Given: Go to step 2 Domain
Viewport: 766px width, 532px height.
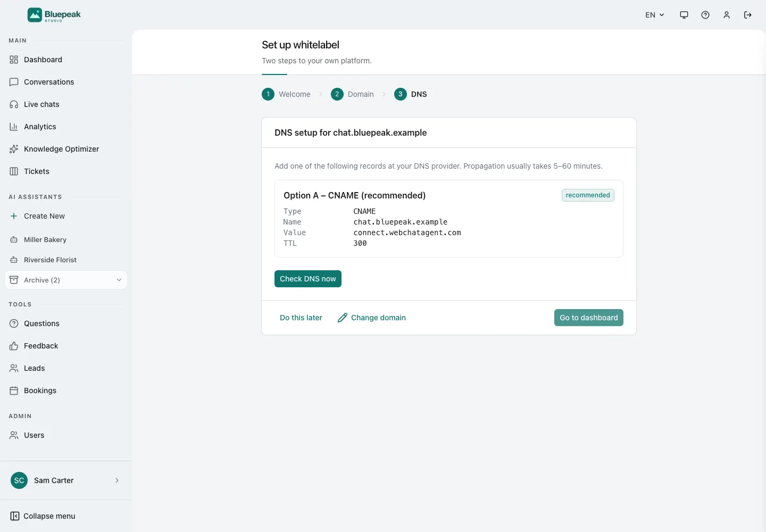Looking at the screenshot, I should [352, 94].
